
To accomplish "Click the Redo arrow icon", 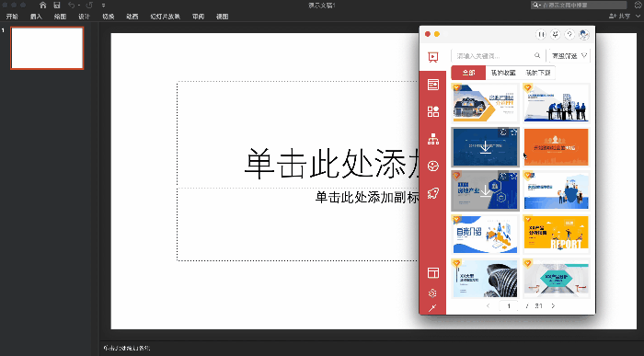I will pyautogui.click(x=89, y=6).
